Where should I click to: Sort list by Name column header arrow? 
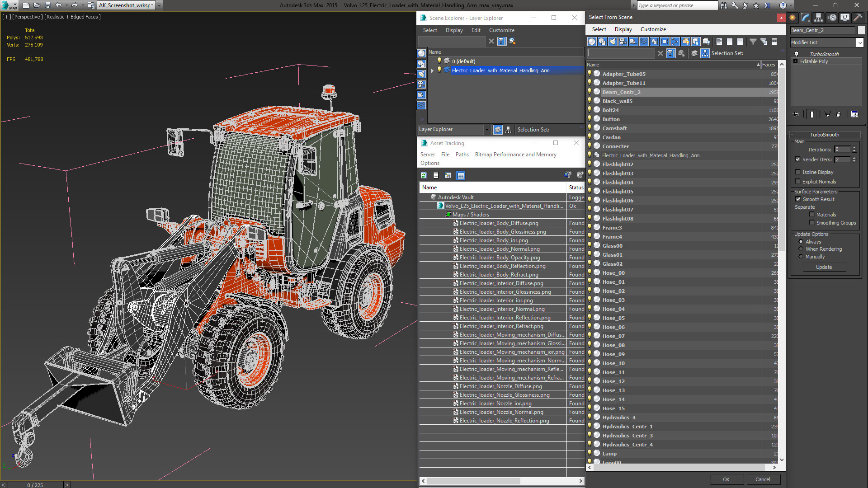[x=758, y=65]
